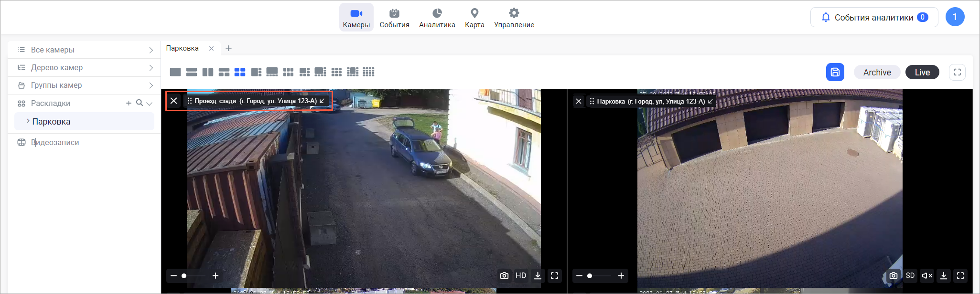Download footage from Парковка camera
980x294 pixels.
point(943,275)
